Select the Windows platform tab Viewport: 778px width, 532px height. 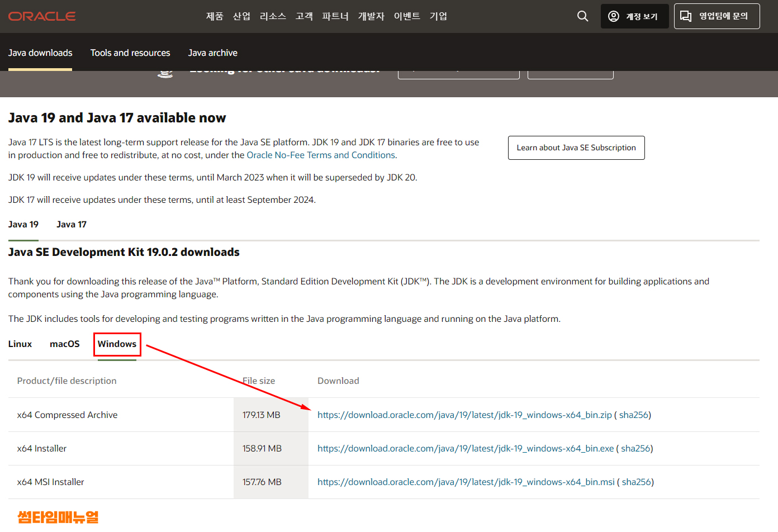pyautogui.click(x=117, y=344)
